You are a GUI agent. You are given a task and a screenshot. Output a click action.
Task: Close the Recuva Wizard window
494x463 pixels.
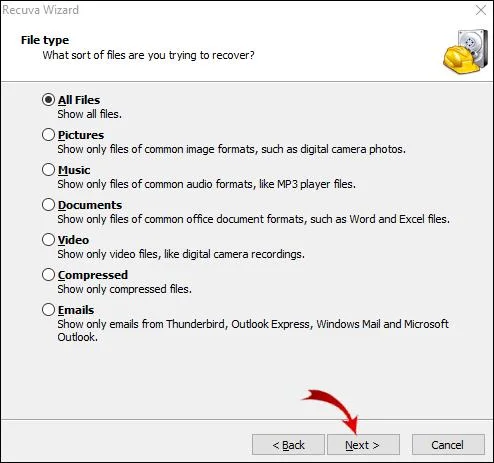481,10
